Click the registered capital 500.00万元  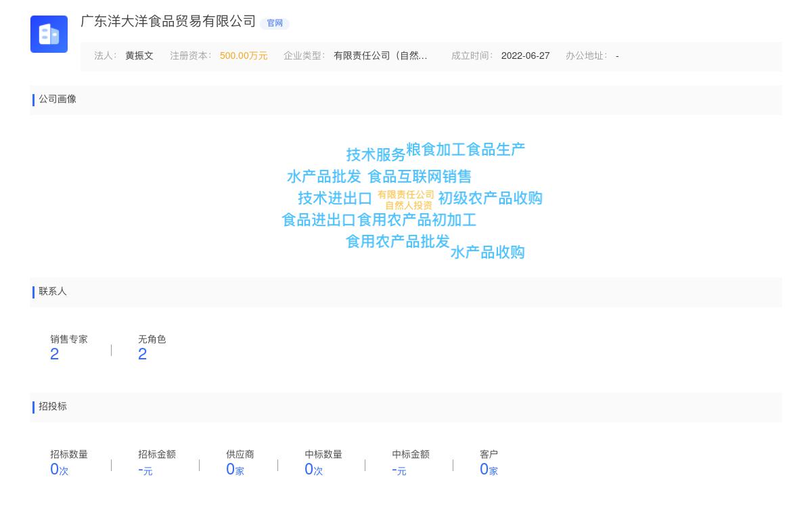click(x=244, y=56)
